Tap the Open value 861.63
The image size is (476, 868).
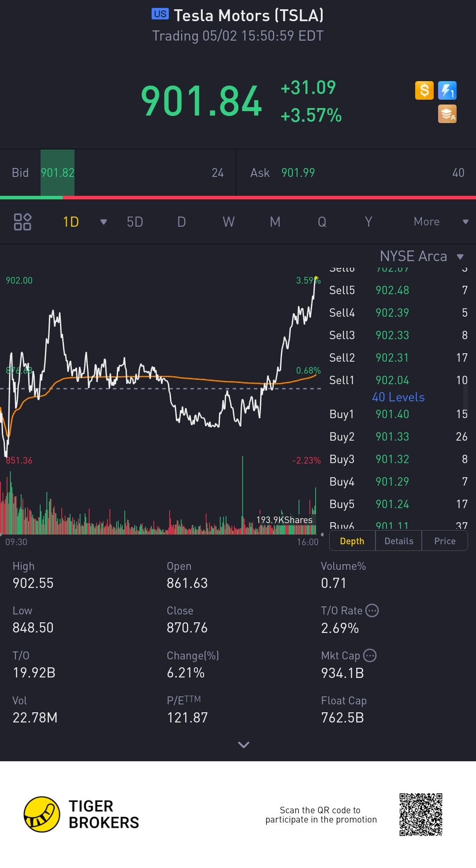187,583
